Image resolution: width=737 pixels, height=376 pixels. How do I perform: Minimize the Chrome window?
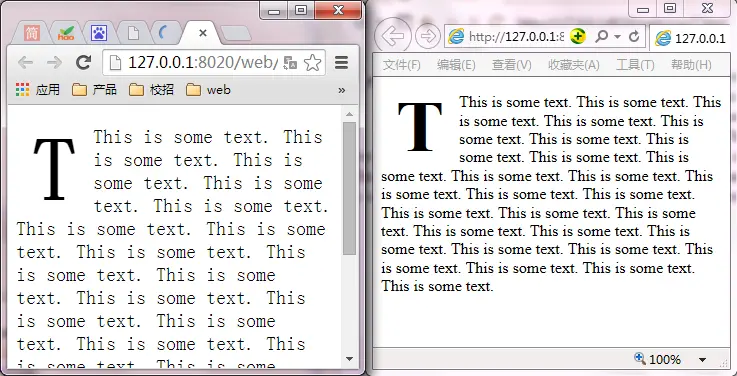click(274, 11)
